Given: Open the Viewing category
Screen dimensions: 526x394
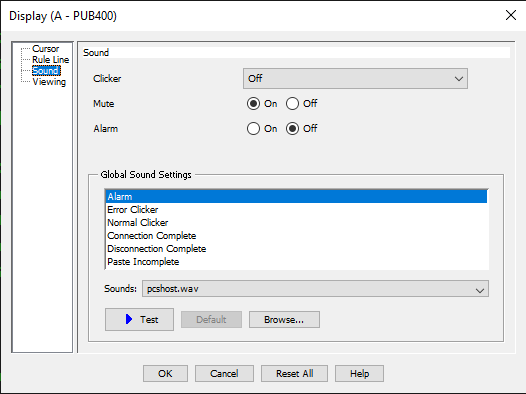Looking at the screenshot, I should pos(49,82).
